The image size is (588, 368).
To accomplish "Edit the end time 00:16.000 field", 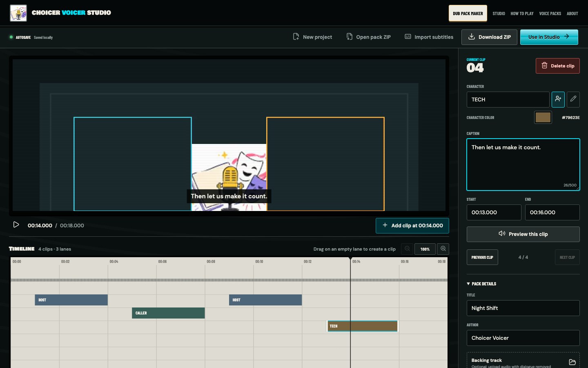I will [552, 212].
